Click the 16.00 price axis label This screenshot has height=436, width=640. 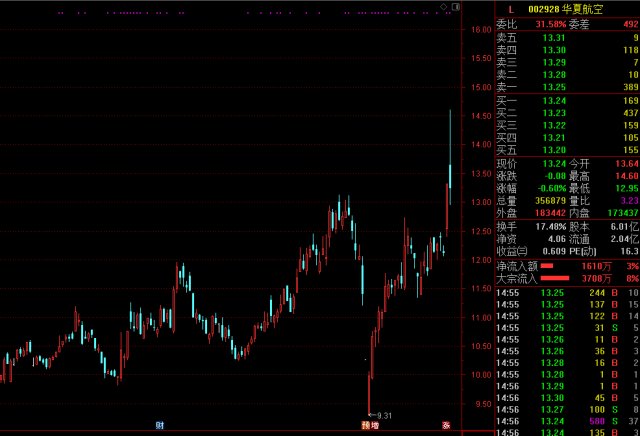pos(481,29)
